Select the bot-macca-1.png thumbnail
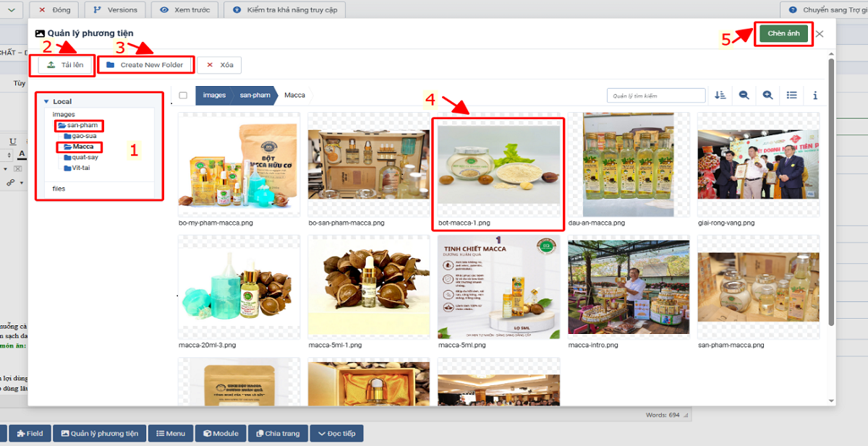This screenshot has width=868, height=446. click(498, 165)
